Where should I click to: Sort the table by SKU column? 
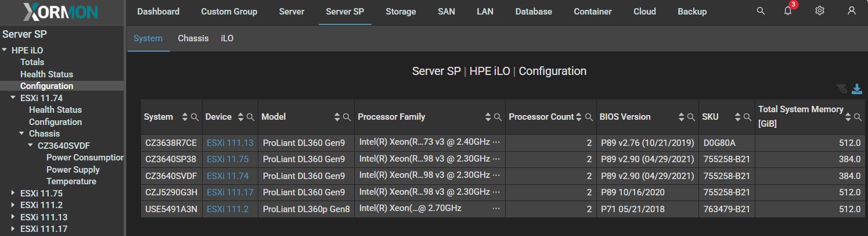737,117
